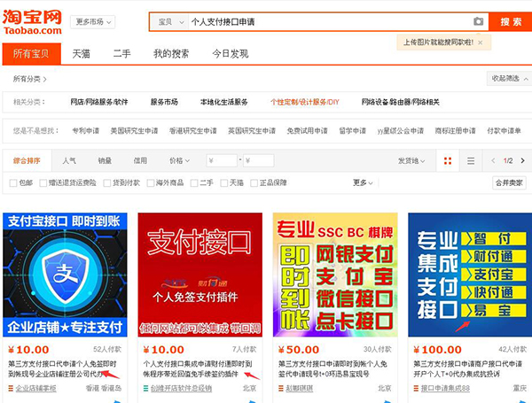Click the 合并卖家 button
Image resolution: width=532 pixels, height=403 pixels.
(x=509, y=183)
